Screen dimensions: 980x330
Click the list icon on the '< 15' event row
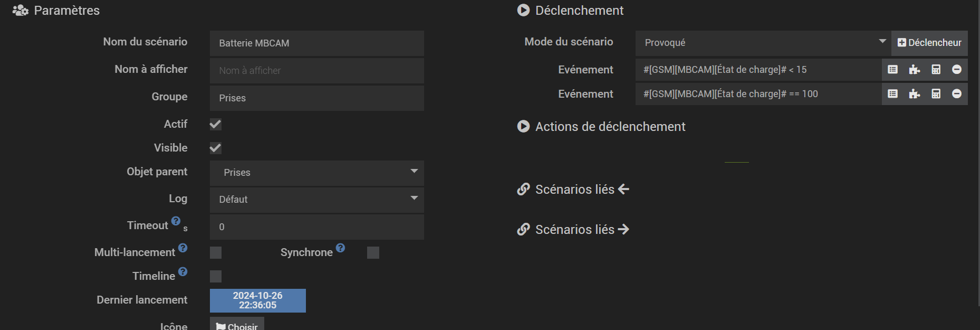click(x=892, y=70)
